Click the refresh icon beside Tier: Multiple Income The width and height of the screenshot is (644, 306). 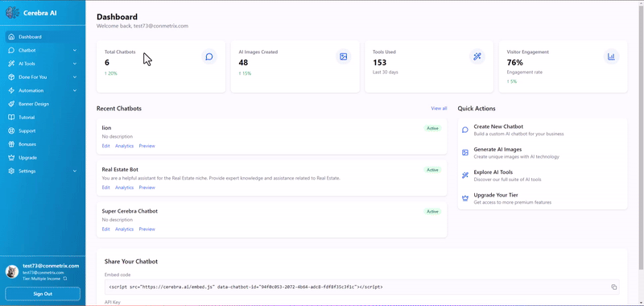pos(65,279)
